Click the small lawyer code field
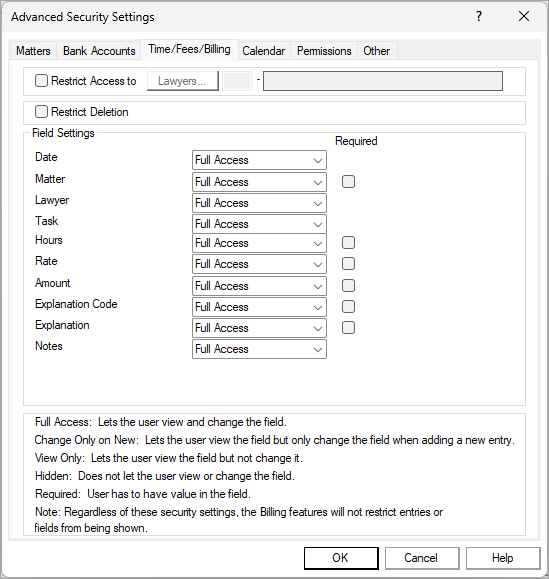Image resolution: width=549 pixels, height=579 pixels. pos(237,81)
